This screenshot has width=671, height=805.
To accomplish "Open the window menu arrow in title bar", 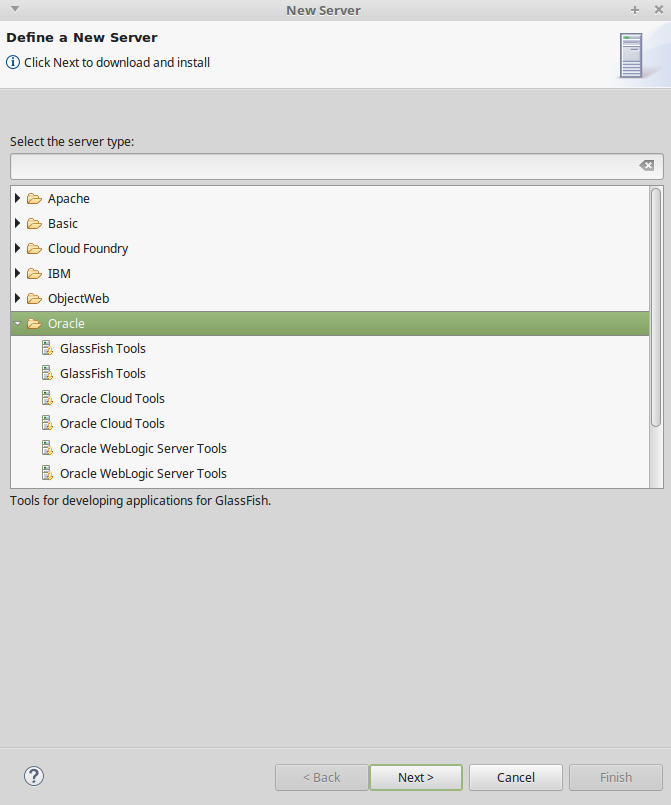I will point(15,9).
